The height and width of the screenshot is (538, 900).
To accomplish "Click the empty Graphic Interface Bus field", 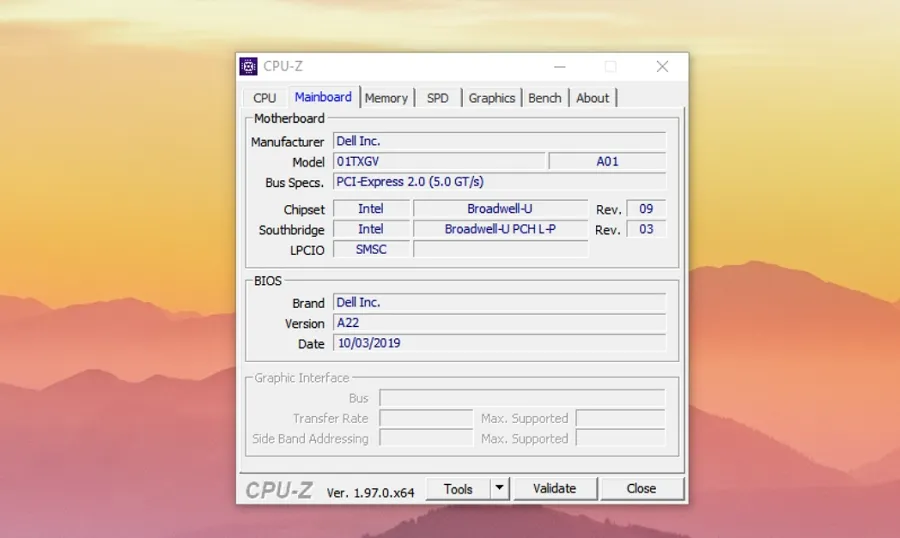I will click(522, 398).
